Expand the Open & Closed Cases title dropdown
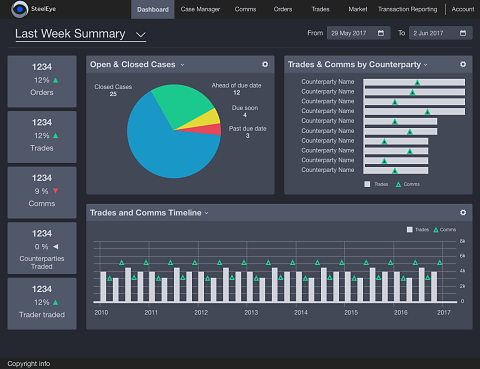Image resolution: width=480 pixels, height=369 pixels. tap(182, 65)
